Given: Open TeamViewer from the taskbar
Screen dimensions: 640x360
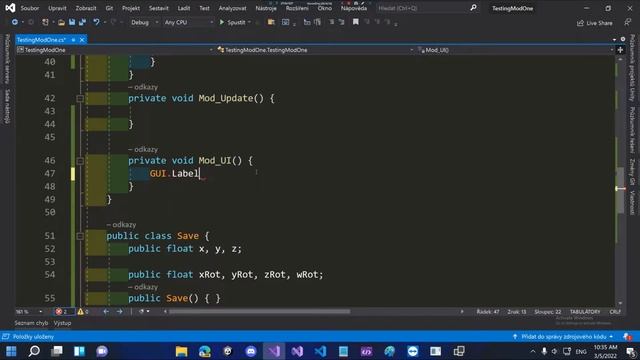Looking at the screenshot, I should (413, 351).
